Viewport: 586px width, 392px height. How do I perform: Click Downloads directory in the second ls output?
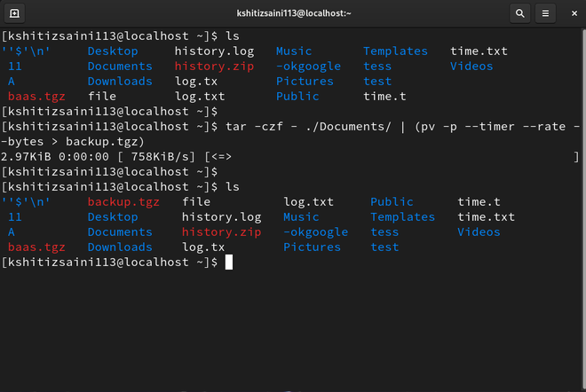(x=120, y=247)
